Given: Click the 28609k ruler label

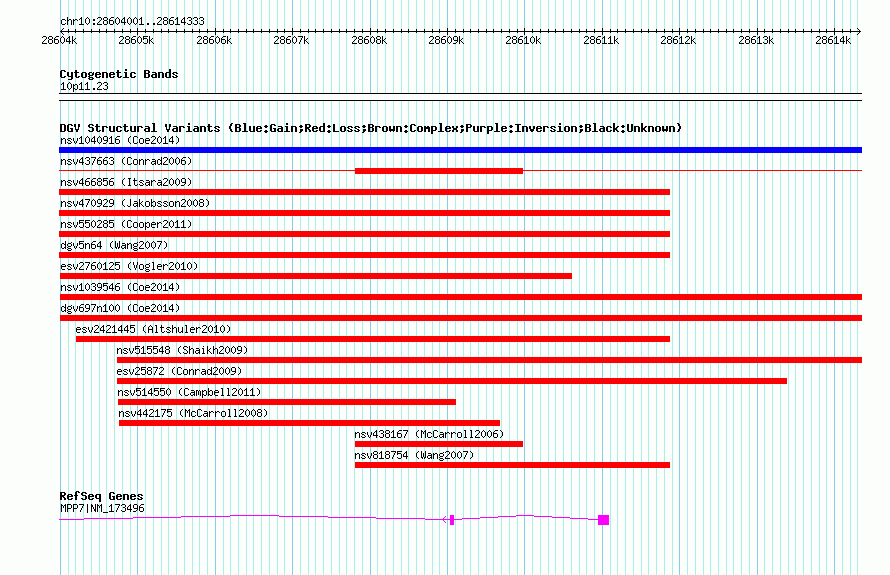Looking at the screenshot, I should 446,40.
